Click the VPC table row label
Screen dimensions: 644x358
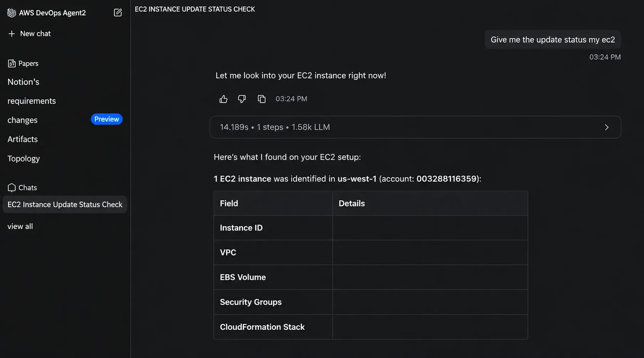tap(228, 253)
